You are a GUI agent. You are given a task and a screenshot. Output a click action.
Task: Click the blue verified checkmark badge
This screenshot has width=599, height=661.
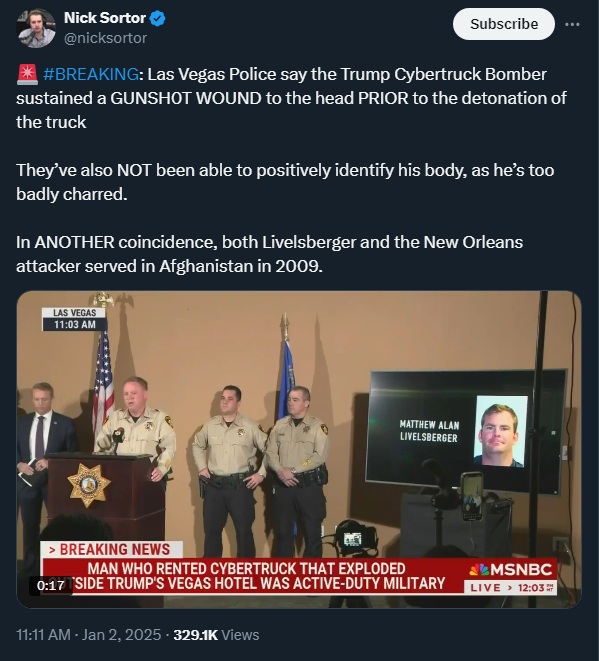click(x=158, y=19)
